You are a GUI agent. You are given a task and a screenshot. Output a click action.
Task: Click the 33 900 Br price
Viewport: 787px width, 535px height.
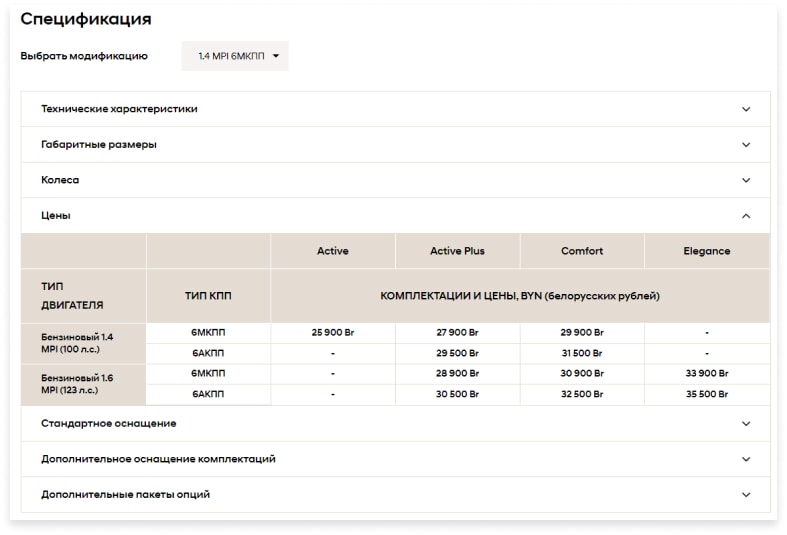[x=707, y=373]
